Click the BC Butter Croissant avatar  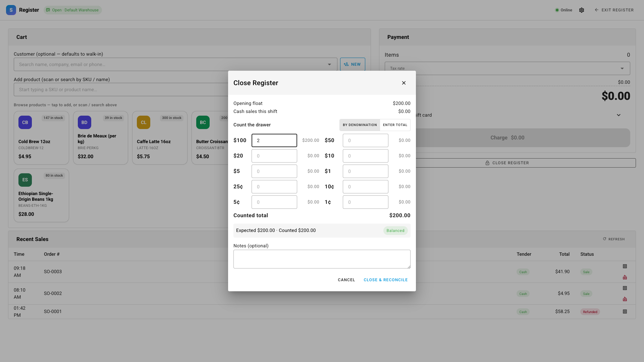click(x=203, y=122)
